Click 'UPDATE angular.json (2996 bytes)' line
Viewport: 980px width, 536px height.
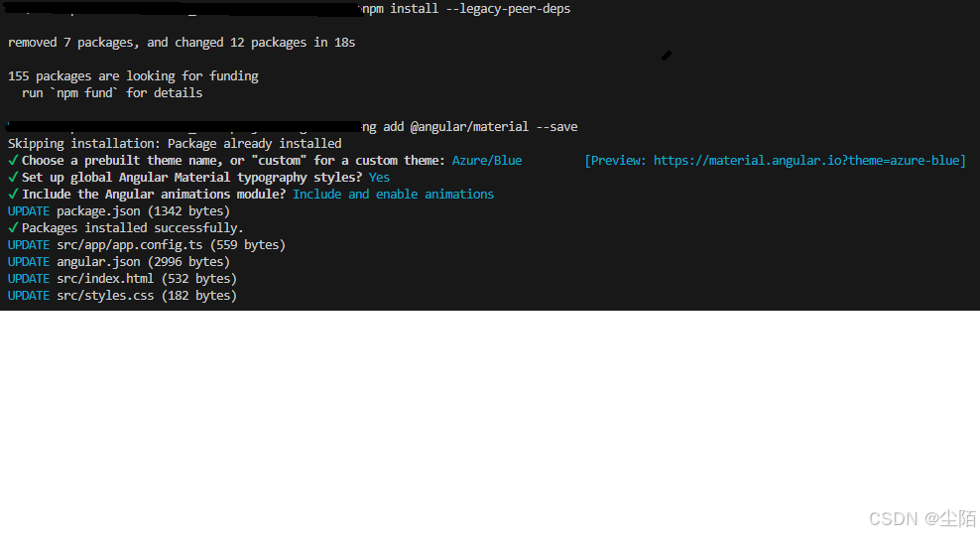(x=119, y=262)
